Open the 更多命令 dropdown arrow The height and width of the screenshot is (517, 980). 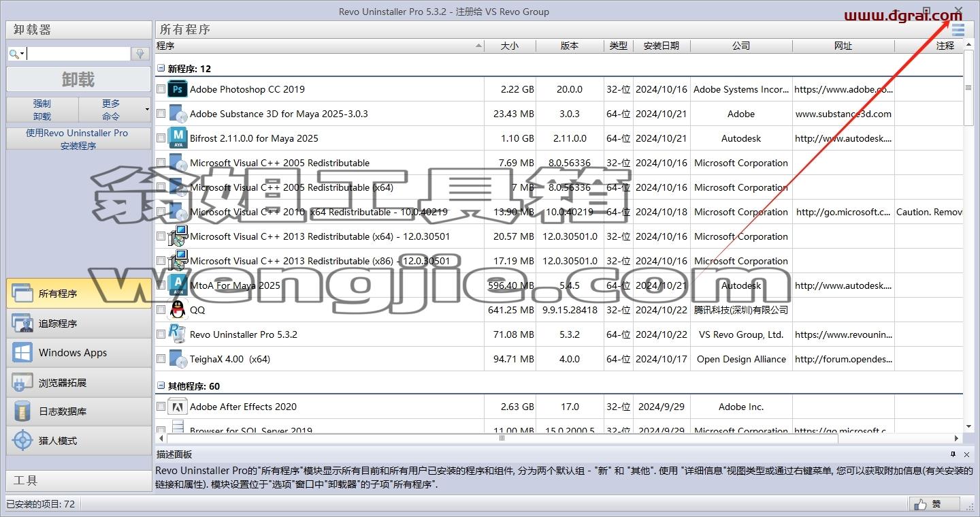click(x=147, y=110)
